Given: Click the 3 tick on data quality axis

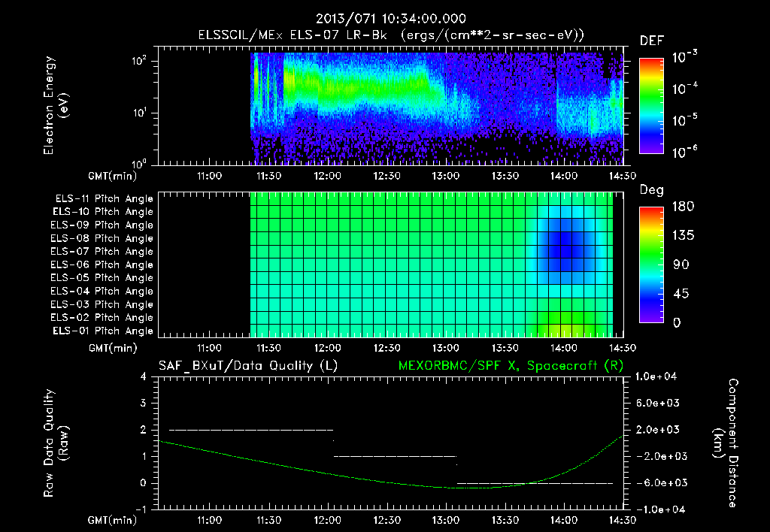Looking at the screenshot, I should [143, 404].
